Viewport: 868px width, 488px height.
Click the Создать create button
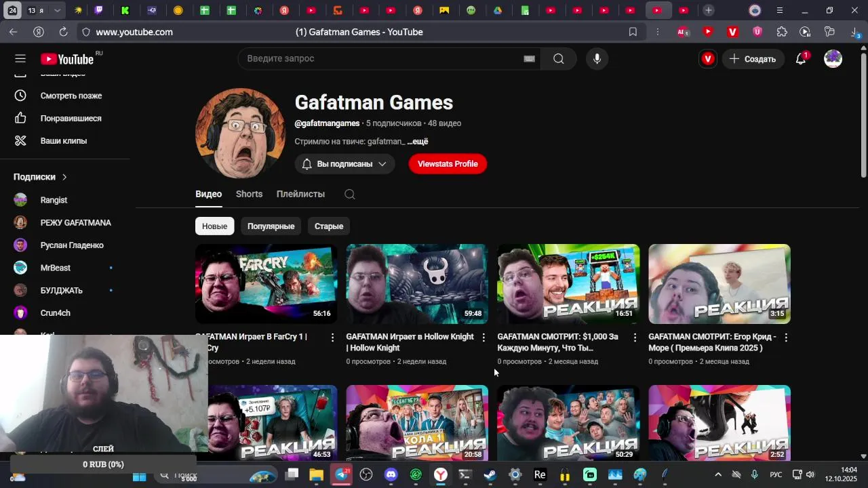point(753,59)
